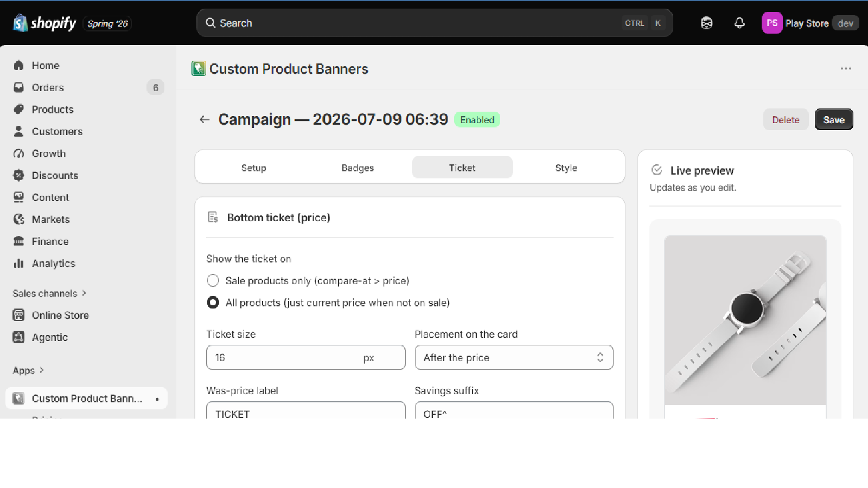
Task: Click the search magnifier icon
Action: (x=210, y=23)
